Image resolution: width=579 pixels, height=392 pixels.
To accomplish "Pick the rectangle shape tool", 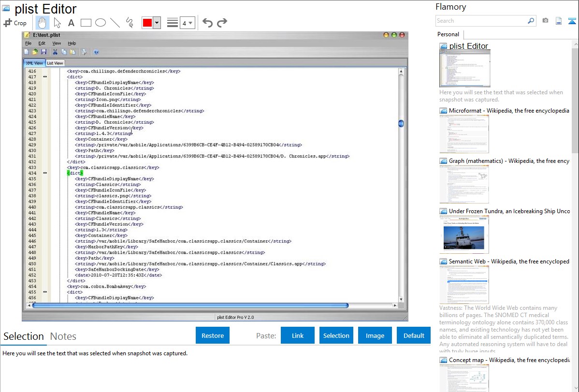I will (x=86, y=23).
